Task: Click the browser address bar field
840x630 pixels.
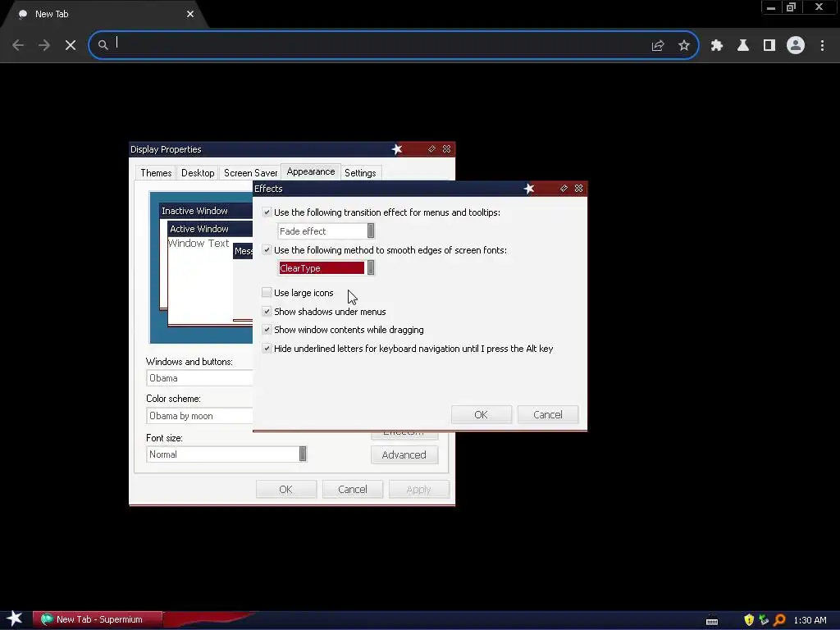Action: click(x=393, y=45)
